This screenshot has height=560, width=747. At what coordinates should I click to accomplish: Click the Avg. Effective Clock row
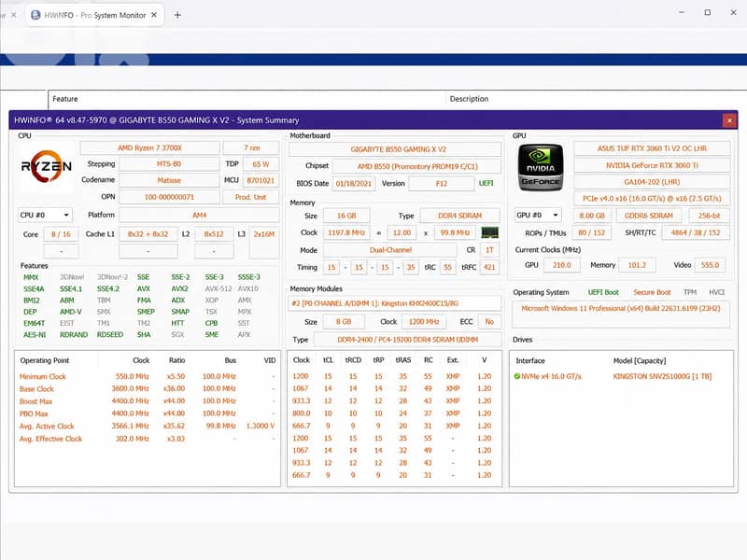tap(148, 439)
